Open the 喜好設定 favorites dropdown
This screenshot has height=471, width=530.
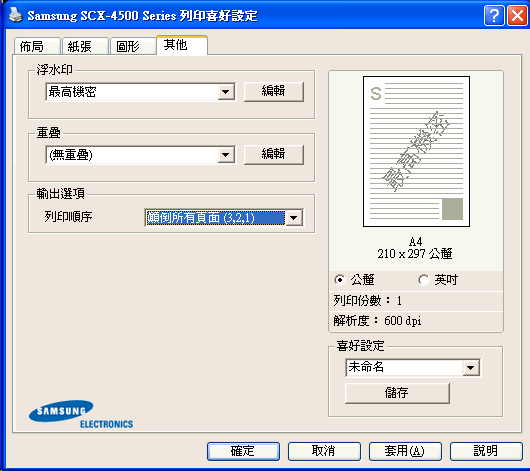(x=413, y=368)
